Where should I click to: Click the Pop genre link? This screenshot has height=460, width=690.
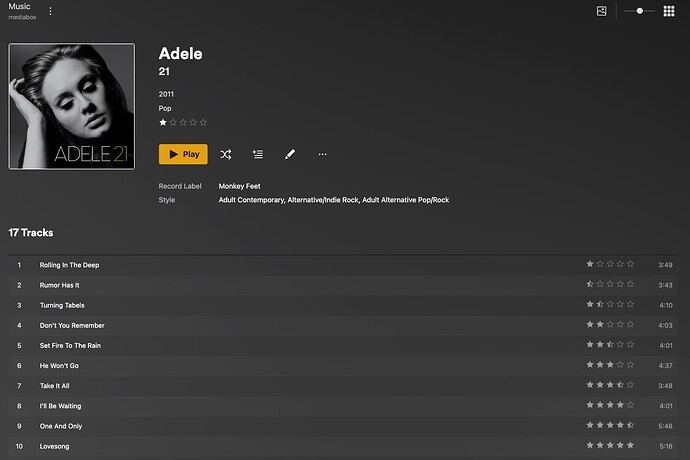[x=165, y=107]
